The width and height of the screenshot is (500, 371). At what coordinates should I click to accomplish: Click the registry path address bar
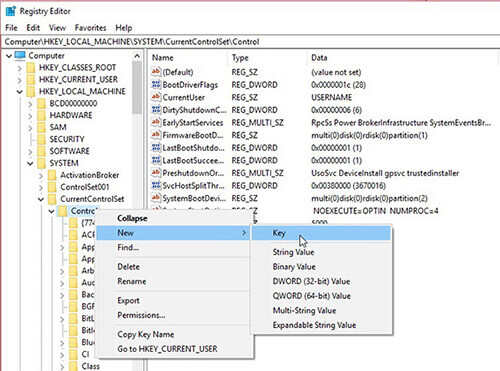[x=250, y=42]
